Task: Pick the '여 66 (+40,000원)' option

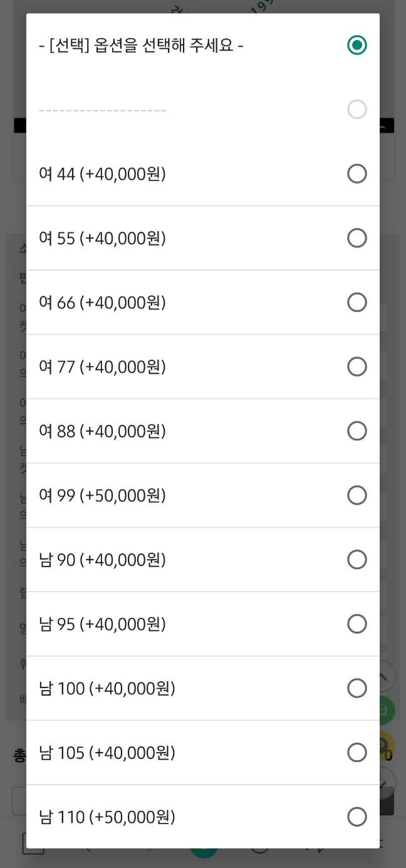Action: [x=357, y=303]
